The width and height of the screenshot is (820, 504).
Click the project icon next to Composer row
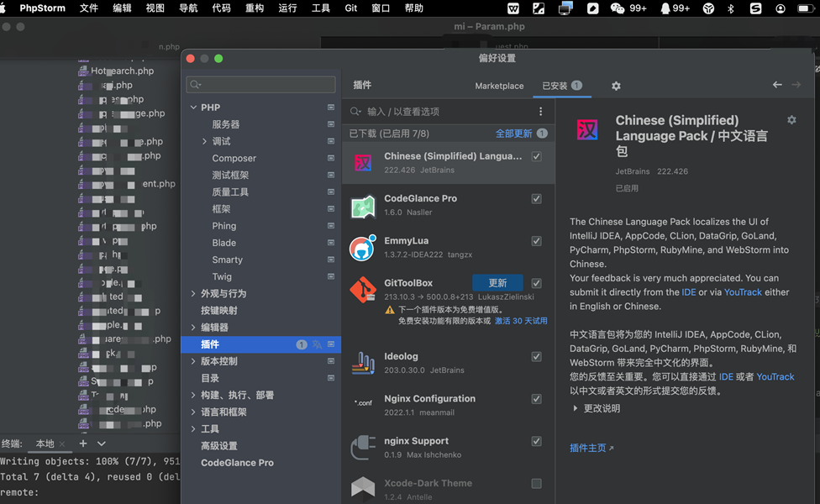click(x=331, y=158)
